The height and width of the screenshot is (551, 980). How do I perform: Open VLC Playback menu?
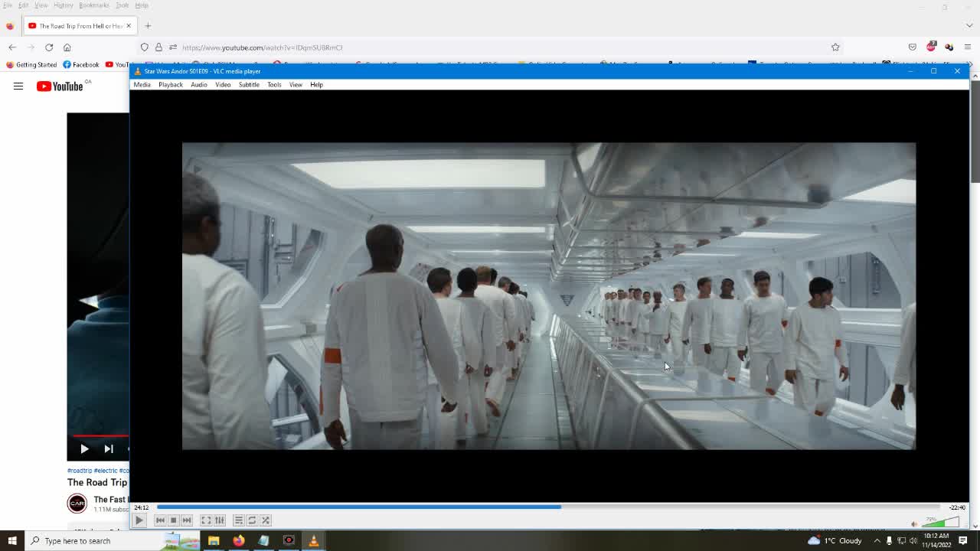pos(171,84)
